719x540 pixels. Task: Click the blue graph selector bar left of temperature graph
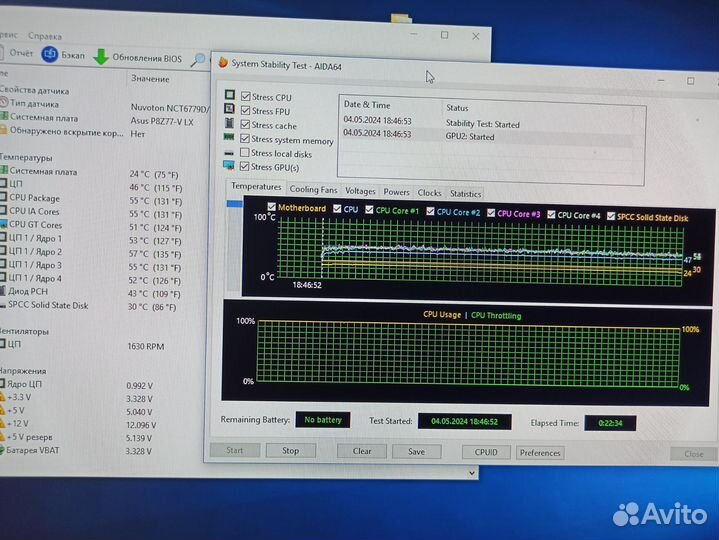tap(234, 204)
